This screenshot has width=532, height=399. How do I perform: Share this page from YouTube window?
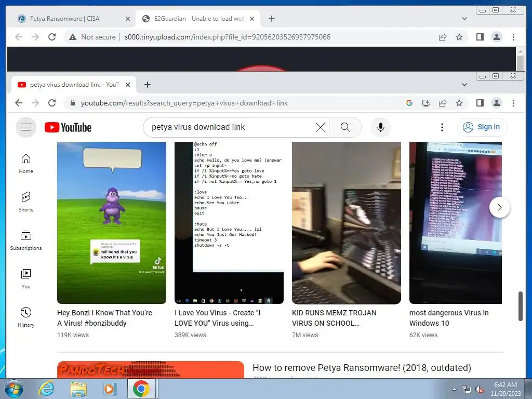coord(443,103)
